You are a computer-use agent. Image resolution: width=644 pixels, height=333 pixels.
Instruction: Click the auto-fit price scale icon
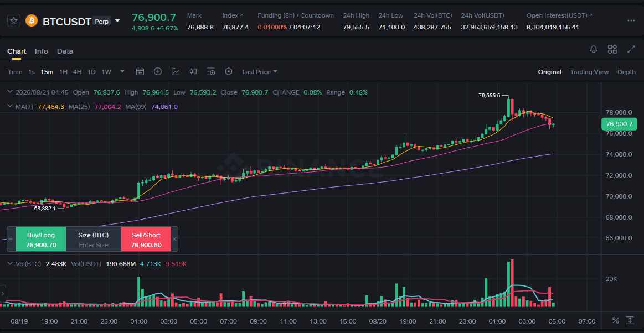[x=630, y=320]
